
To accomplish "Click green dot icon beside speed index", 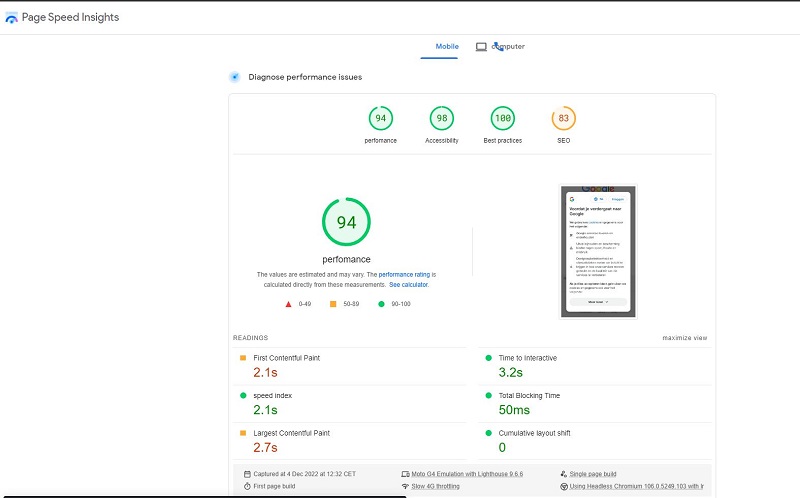I will pos(243,395).
